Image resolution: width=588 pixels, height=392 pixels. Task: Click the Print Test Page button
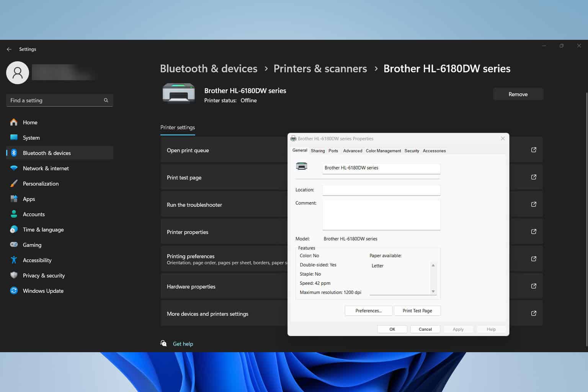point(417,311)
